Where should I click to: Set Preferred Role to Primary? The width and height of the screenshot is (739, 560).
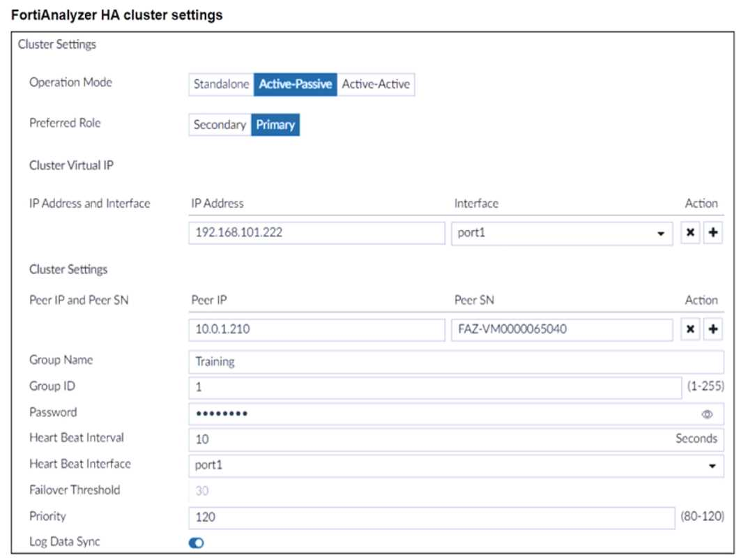[x=275, y=125]
